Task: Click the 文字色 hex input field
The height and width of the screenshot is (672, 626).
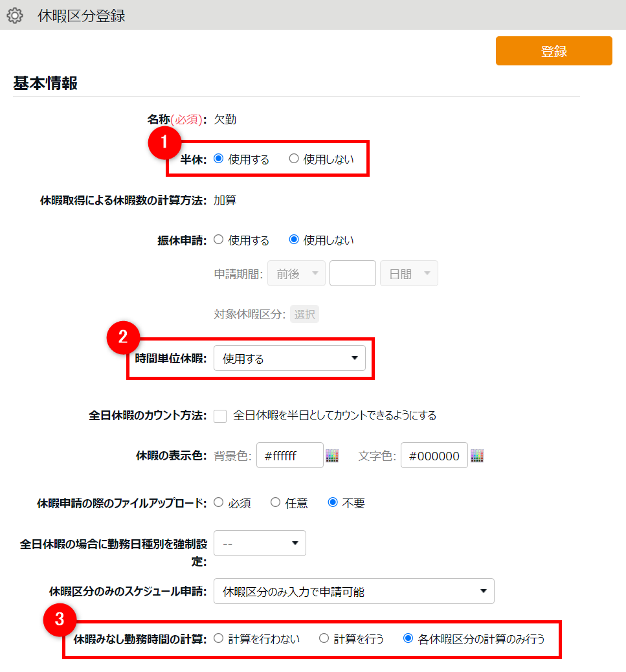Action: tap(434, 456)
